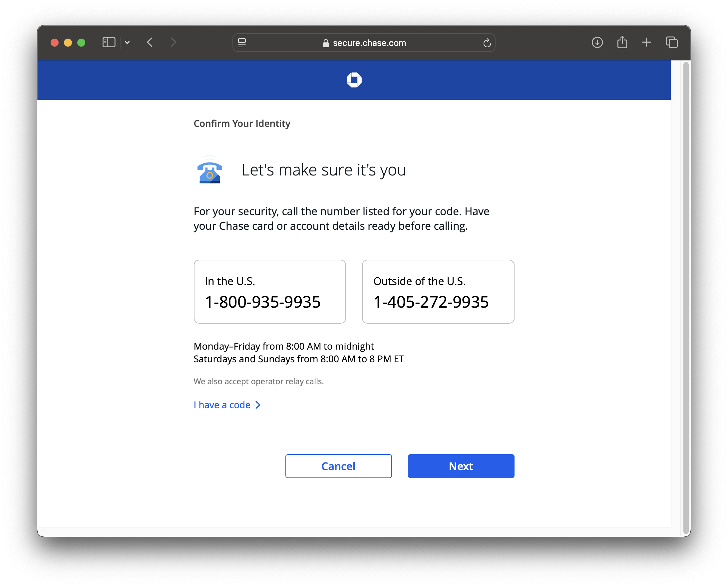
Task: Click the 'Confirm Your Identity' heading
Action: point(242,124)
